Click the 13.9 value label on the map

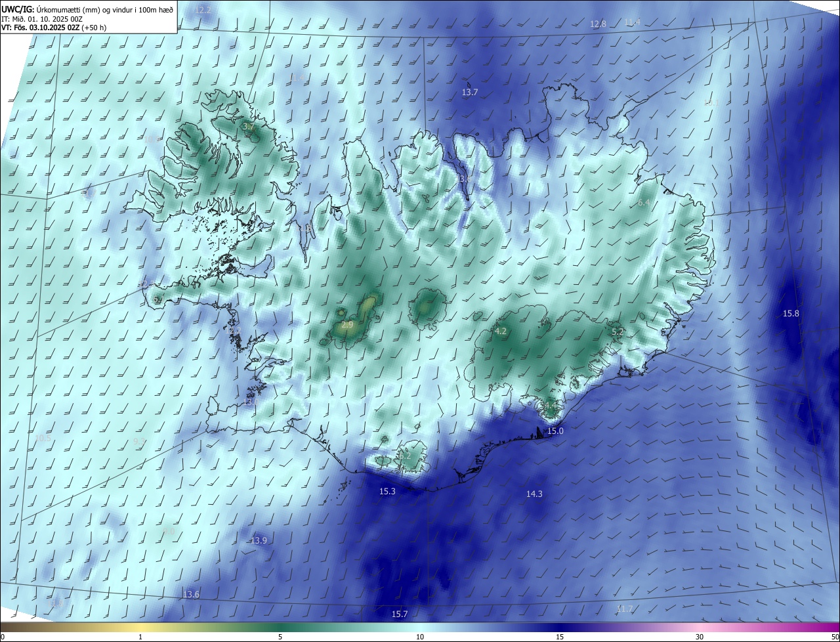(x=259, y=540)
